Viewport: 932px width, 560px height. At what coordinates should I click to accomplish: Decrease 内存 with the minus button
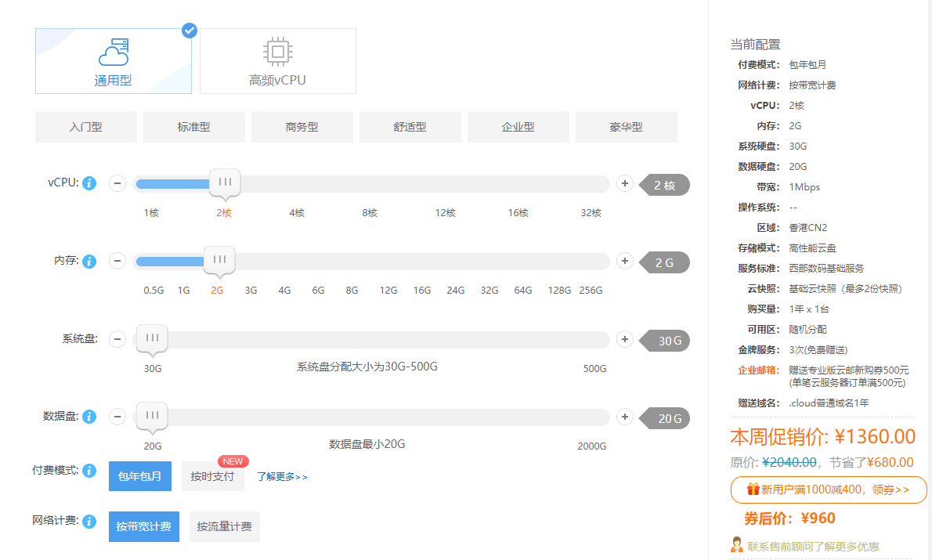point(117,261)
